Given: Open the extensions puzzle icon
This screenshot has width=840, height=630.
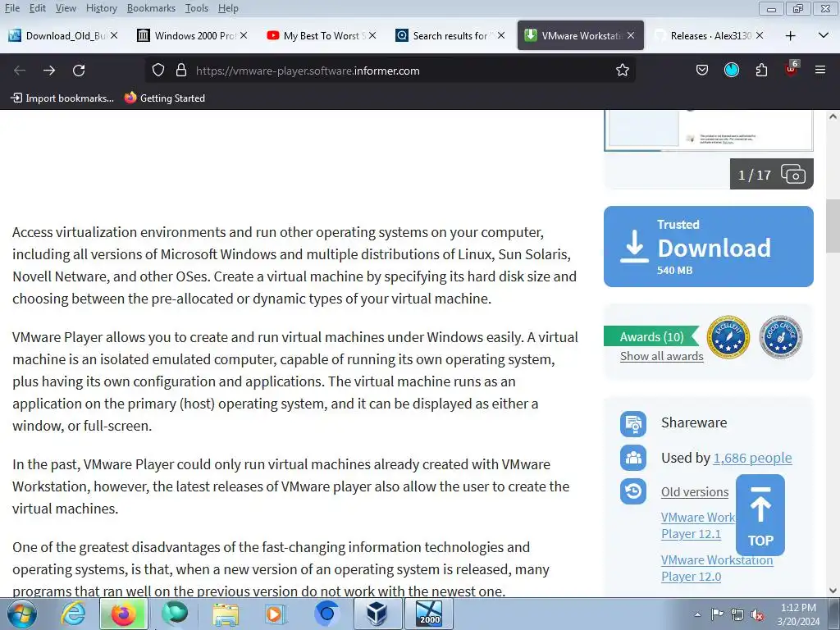Looking at the screenshot, I should (x=761, y=71).
